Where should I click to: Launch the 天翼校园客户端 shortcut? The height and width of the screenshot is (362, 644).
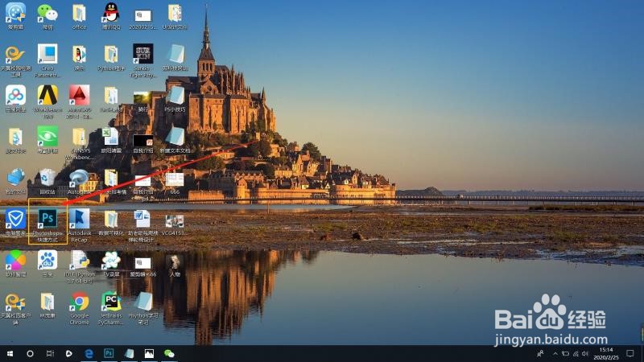(15, 309)
